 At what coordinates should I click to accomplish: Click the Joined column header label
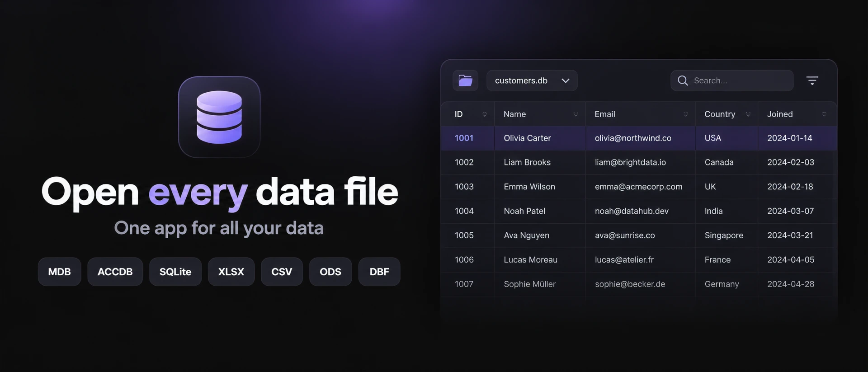click(780, 114)
